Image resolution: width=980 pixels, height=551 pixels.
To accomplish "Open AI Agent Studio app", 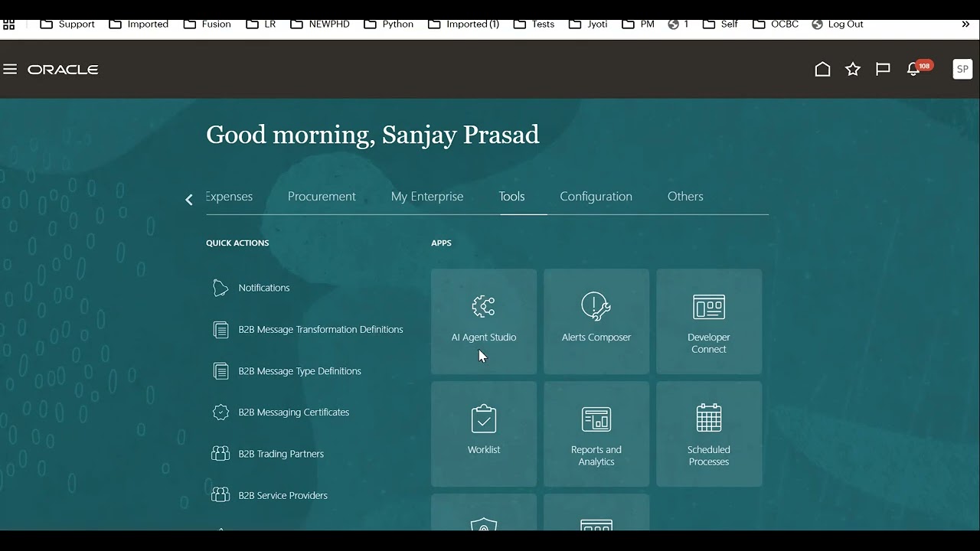I will tap(484, 321).
